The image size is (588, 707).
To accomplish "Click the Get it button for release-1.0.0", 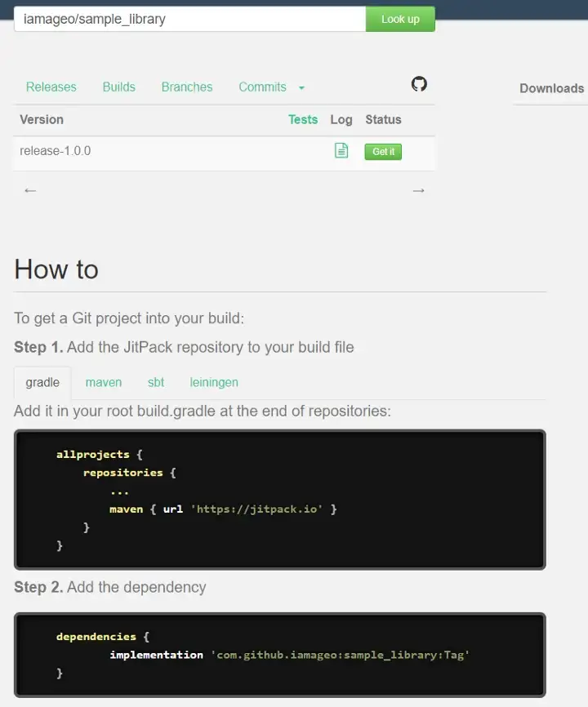I will pyautogui.click(x=382, y=151).
